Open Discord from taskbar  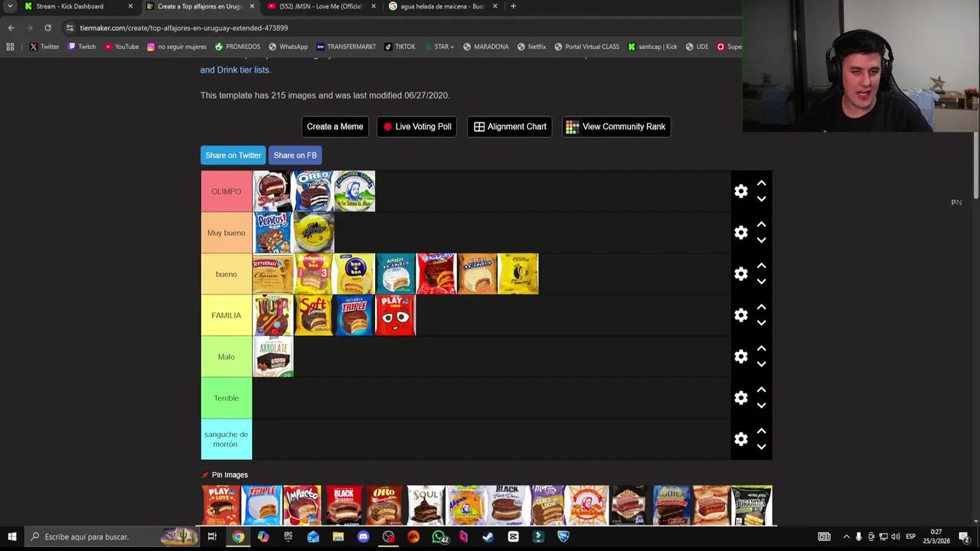363,536
